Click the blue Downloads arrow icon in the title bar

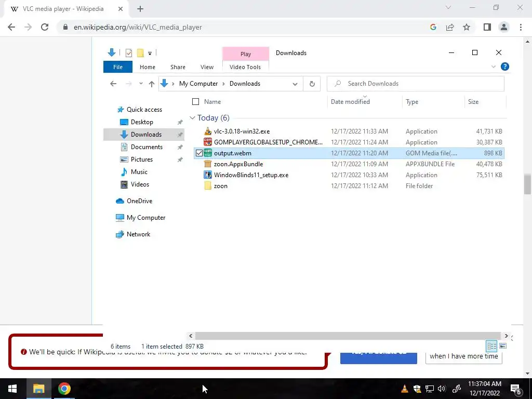pos(111,52)
